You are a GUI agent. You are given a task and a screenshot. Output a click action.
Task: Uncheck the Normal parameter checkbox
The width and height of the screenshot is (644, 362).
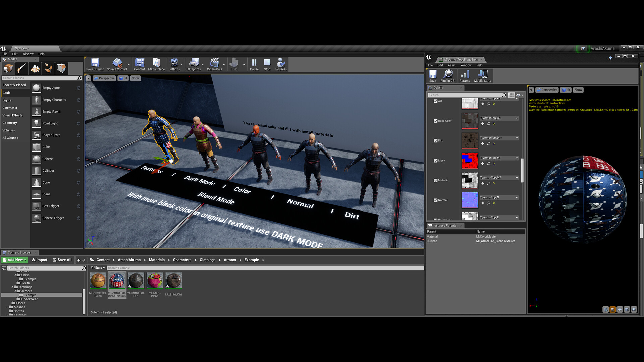click(436, 200)
